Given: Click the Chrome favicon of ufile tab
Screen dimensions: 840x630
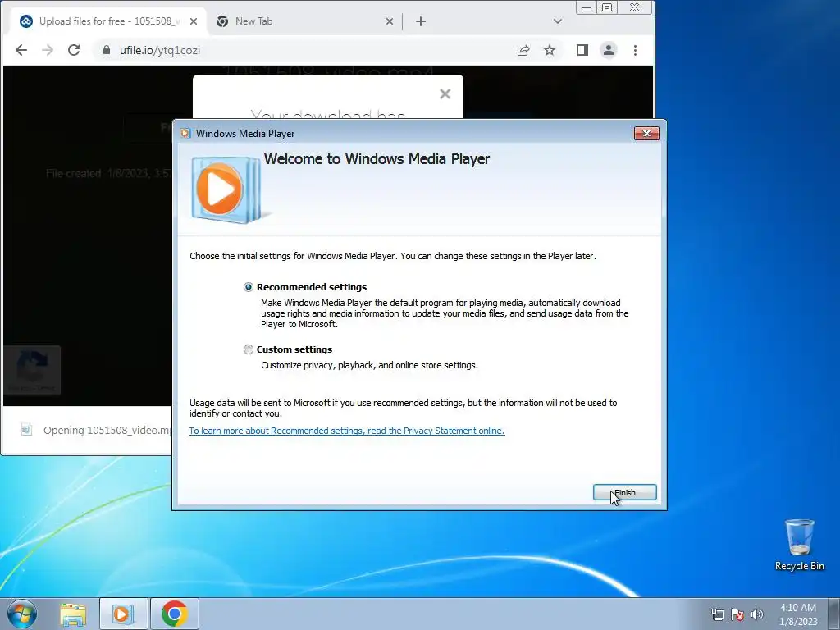Looking at the screenshot, I should click(x=25, y=21).
